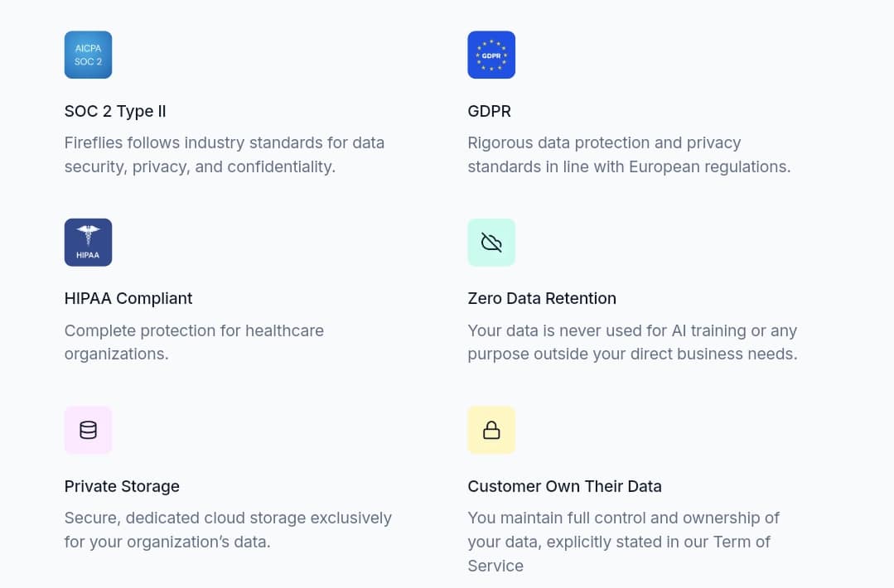894x588 pixels.
Task: Click the Zero Data Retention heading
Action: (x=542, y=299)
